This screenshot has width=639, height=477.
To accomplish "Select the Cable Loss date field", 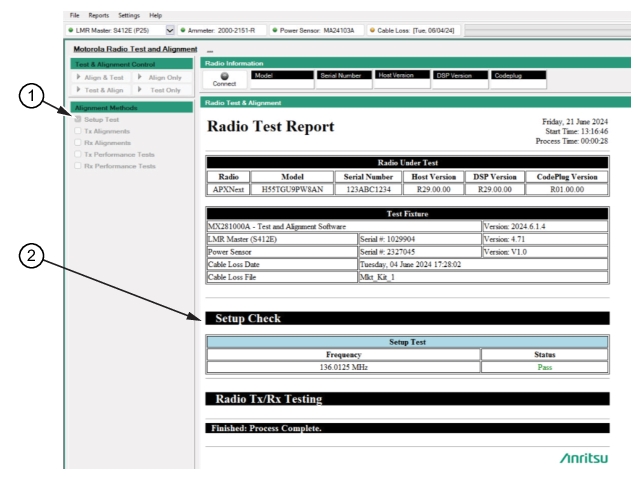I will click(414, 30).
